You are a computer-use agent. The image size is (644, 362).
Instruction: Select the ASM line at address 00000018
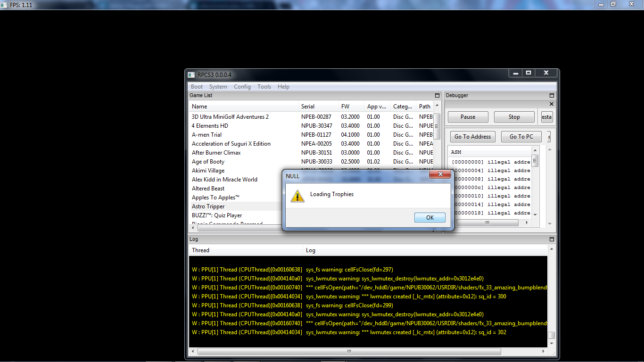[x=491, y=213]
